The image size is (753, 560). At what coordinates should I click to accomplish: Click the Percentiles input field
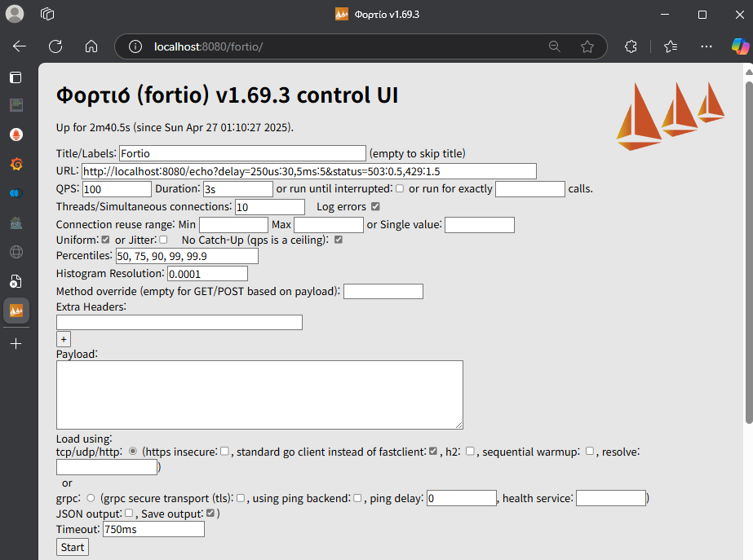pos(188,256)
